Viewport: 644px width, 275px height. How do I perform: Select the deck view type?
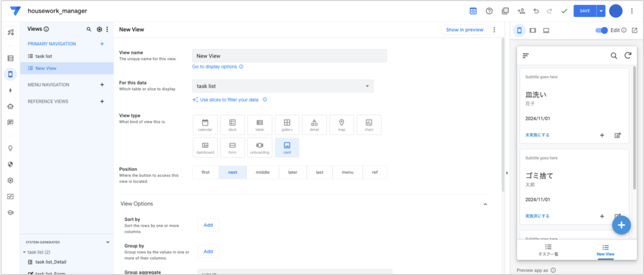tap(232, 125)
